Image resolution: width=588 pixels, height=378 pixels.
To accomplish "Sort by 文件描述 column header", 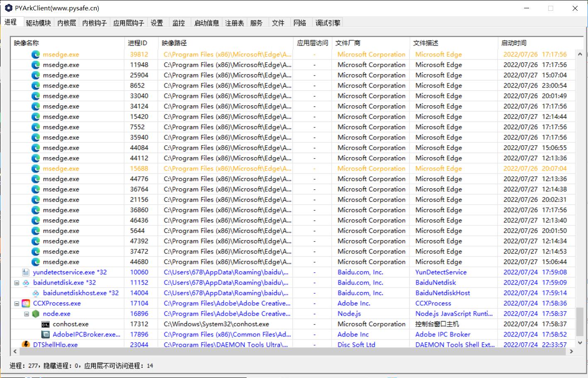I will point(454,43).
